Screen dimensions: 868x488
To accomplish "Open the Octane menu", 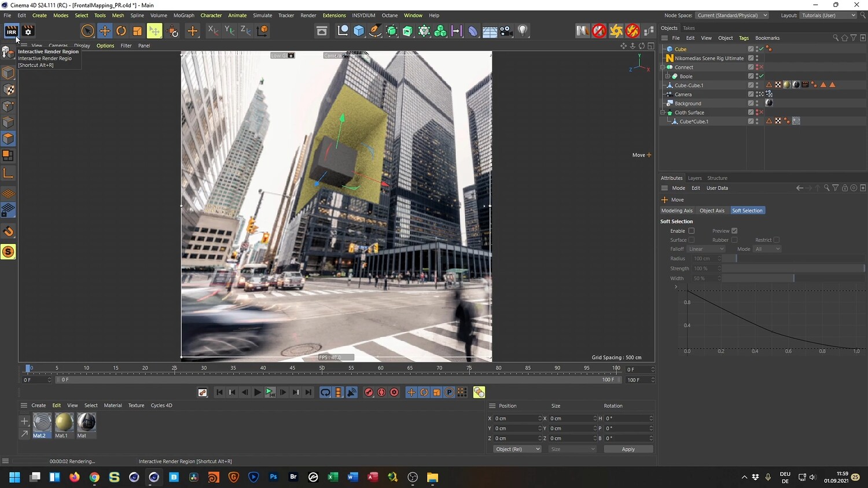I will point(389,16).
